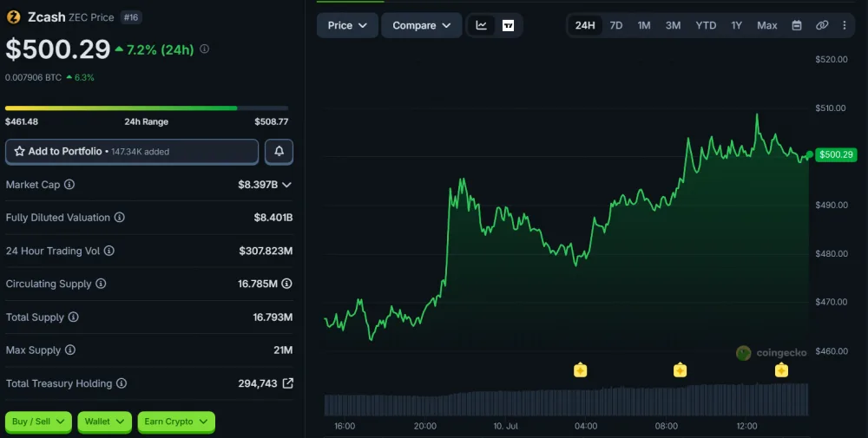Image resolution: width=868 pixels, height=438 pixels.
Task: Select the YTD time range tab
Action: (706, 25)
